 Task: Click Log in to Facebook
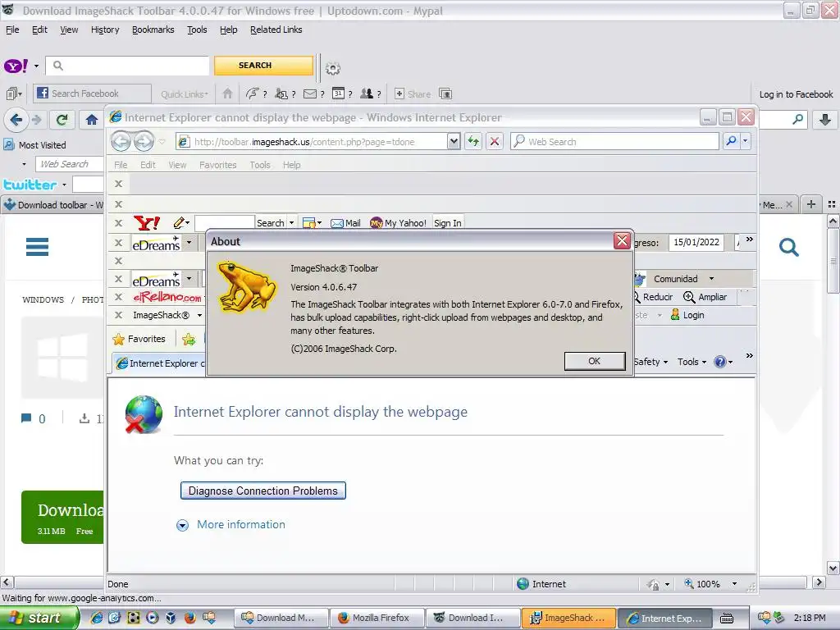796,94
